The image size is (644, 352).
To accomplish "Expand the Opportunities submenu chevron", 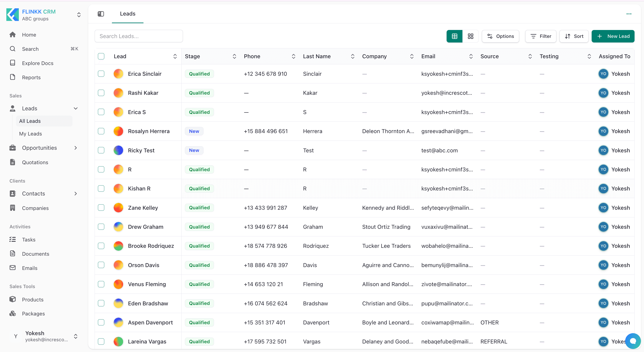I will coord(76,148).
